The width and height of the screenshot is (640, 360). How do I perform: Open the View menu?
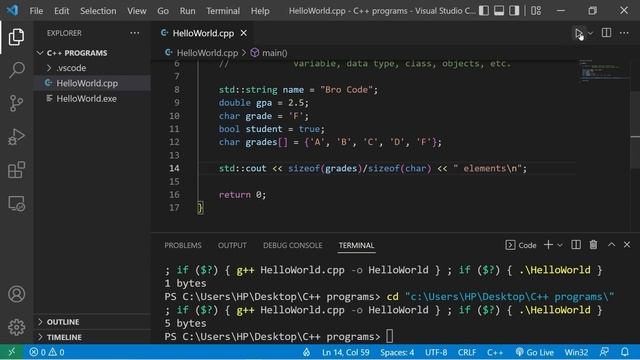(136, 11)
